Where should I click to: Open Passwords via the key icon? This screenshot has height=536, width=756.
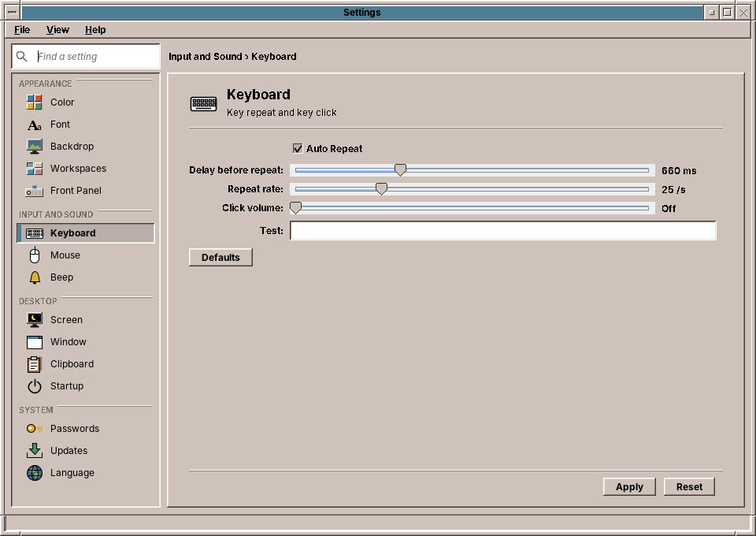click(34, 429)
